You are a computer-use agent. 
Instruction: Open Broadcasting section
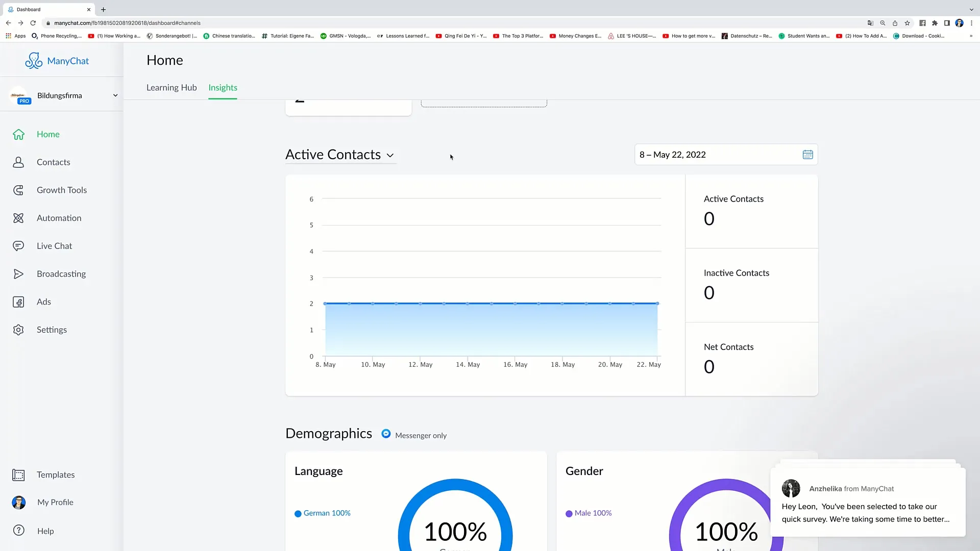pyautogui.click(x=61, y=273)
